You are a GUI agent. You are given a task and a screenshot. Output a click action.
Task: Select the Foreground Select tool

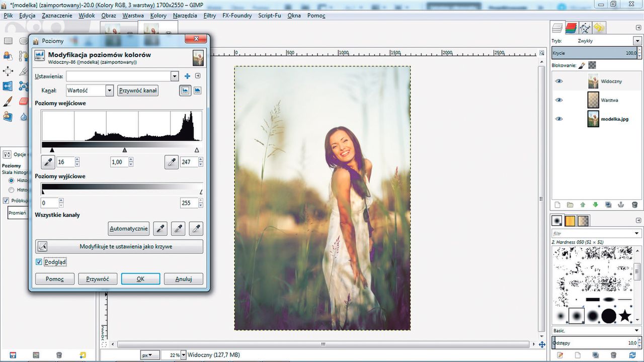(8, 55)
